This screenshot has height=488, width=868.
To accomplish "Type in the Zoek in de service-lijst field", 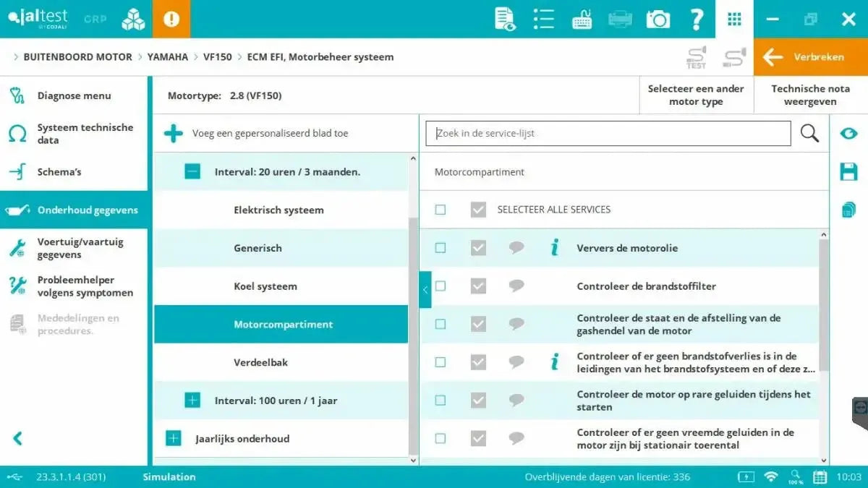I will pos(608,133).
